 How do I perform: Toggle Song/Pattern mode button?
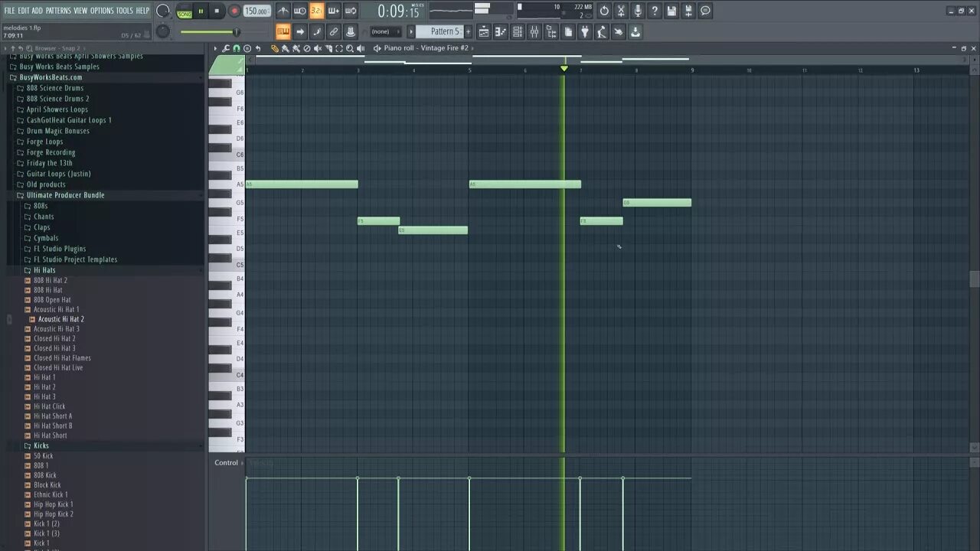[x=184, y=11]
